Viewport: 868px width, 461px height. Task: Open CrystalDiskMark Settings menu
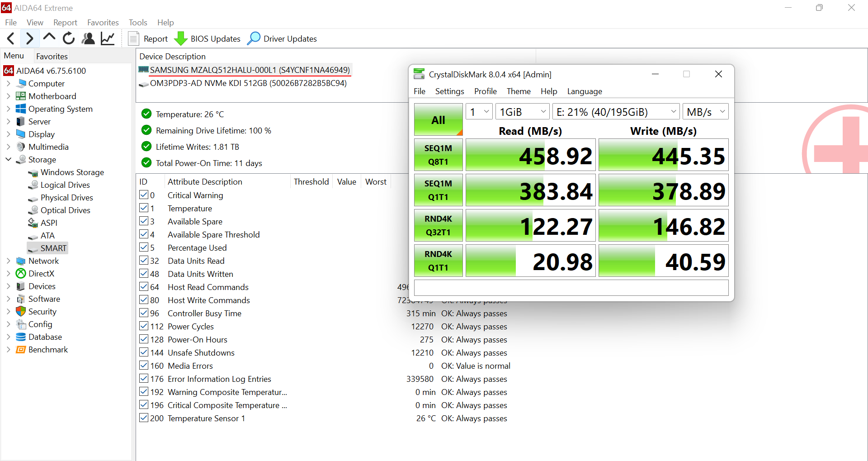click(449, 91)
